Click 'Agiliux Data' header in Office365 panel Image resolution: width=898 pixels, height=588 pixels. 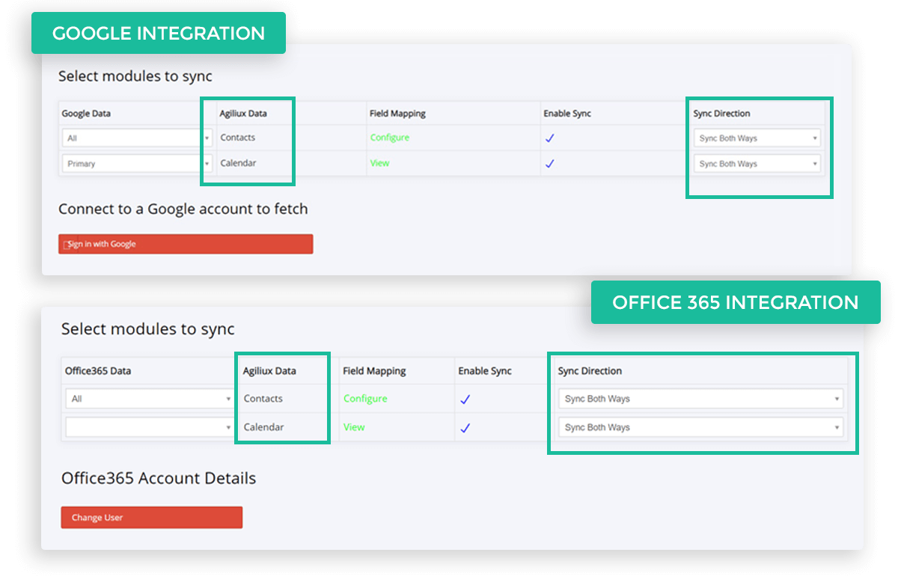[x=269, y=371]
